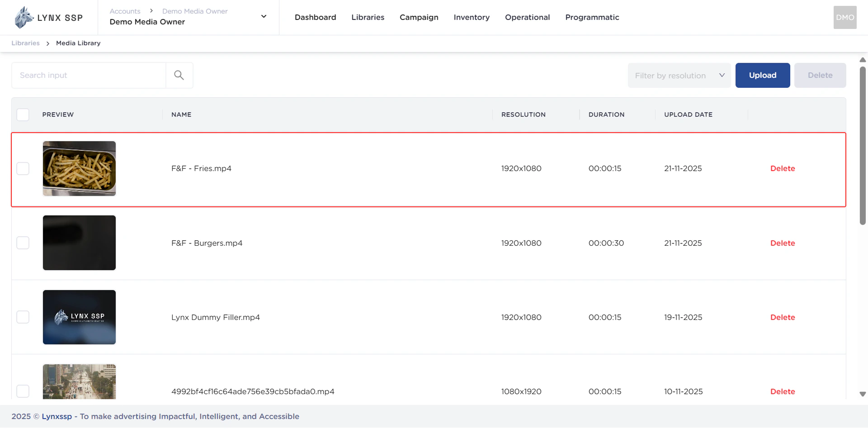The width and height of the screenshot is (868, 429).
Task: Click file name F&F - Fries.mp4
Action: click(x=201, y=168)
